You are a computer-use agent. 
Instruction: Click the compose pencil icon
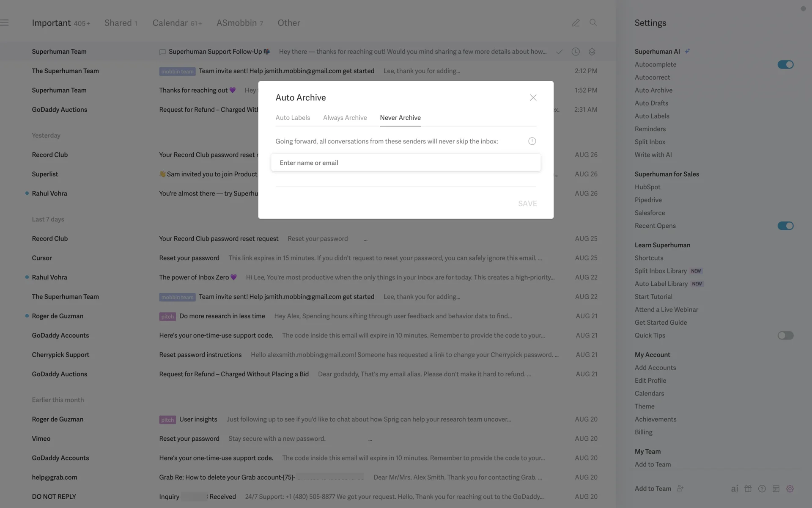click(x=575, y=23)
